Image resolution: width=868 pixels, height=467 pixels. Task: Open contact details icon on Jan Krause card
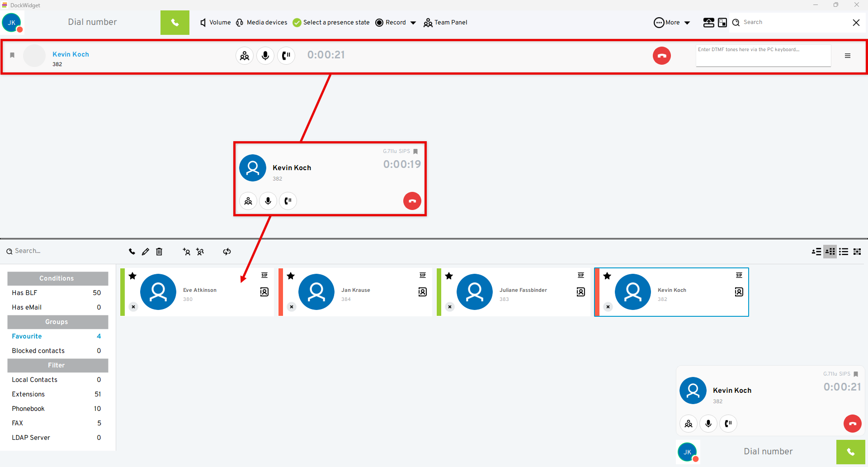point(422,292)
